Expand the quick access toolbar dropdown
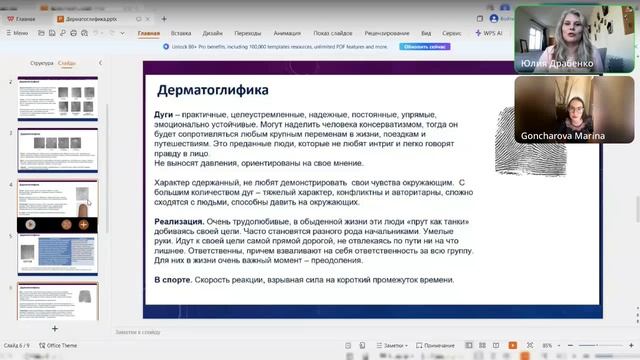The height and width of the screenshot is (360, 640). [x=122, y=33]
